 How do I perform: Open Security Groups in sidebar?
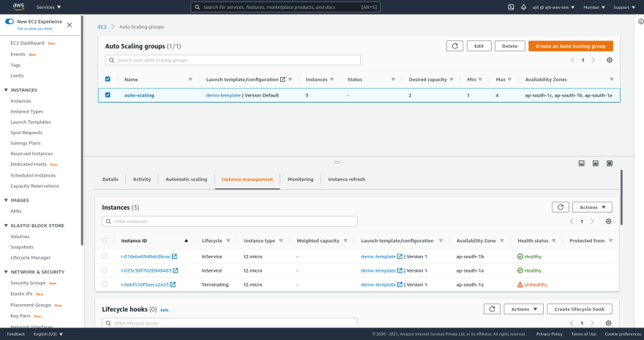(28, 283)
